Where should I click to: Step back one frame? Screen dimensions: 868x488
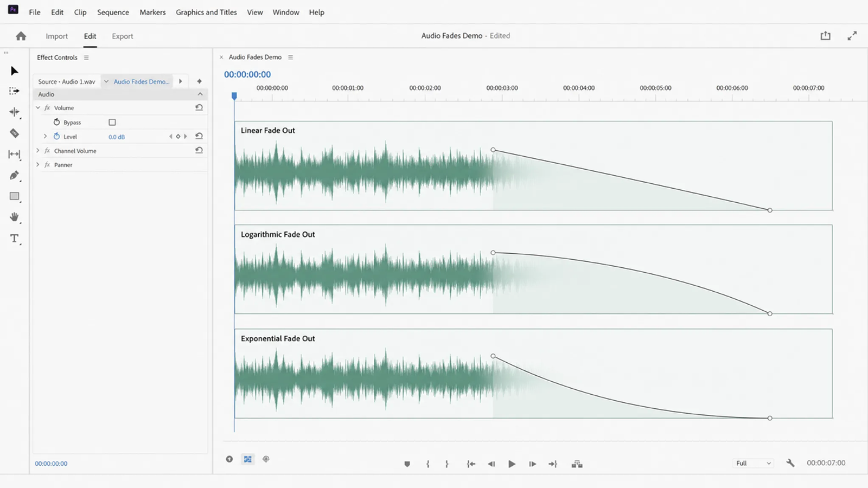pos(492,464)
